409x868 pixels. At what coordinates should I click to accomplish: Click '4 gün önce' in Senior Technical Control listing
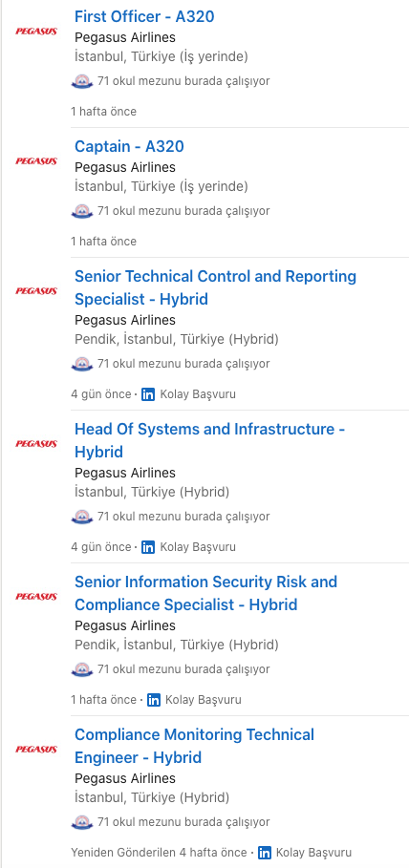[x=101, y=394]
